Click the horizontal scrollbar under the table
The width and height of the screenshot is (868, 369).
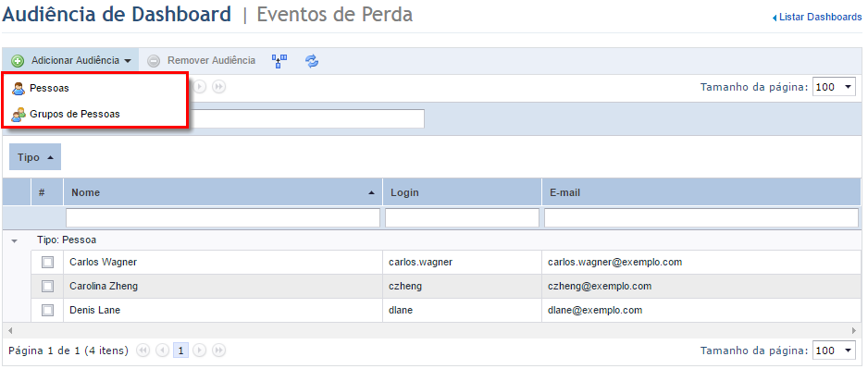[432, 330]
